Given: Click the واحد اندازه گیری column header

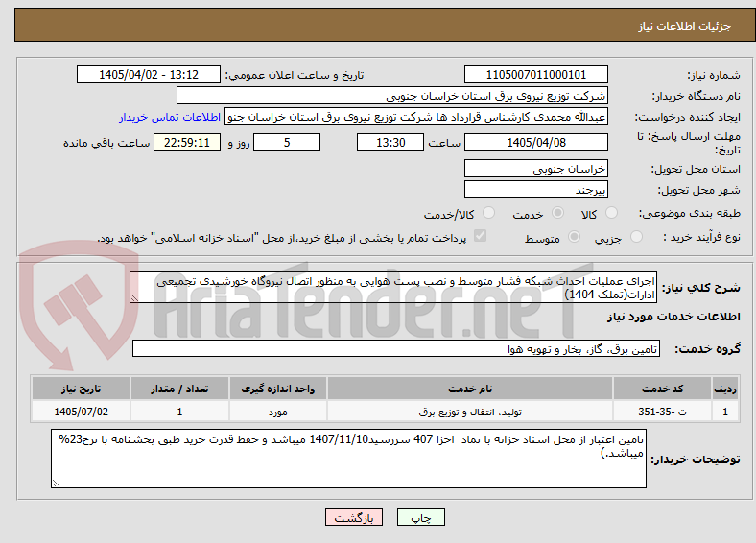Looking at the screenshot, I should point(278,389).
